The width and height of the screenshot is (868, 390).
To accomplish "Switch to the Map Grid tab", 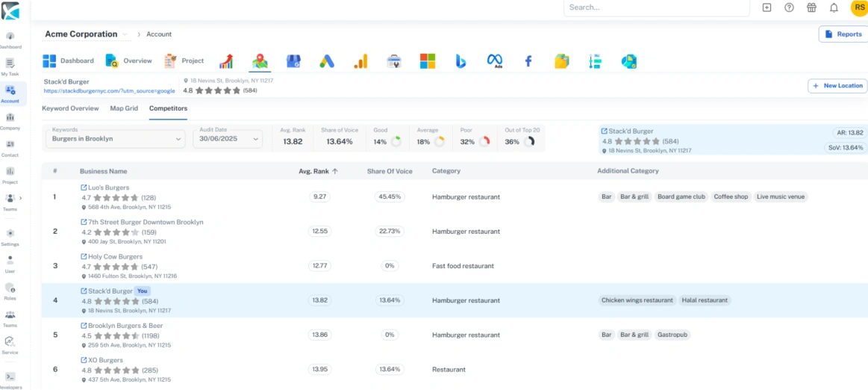I will tap(124, 108).
